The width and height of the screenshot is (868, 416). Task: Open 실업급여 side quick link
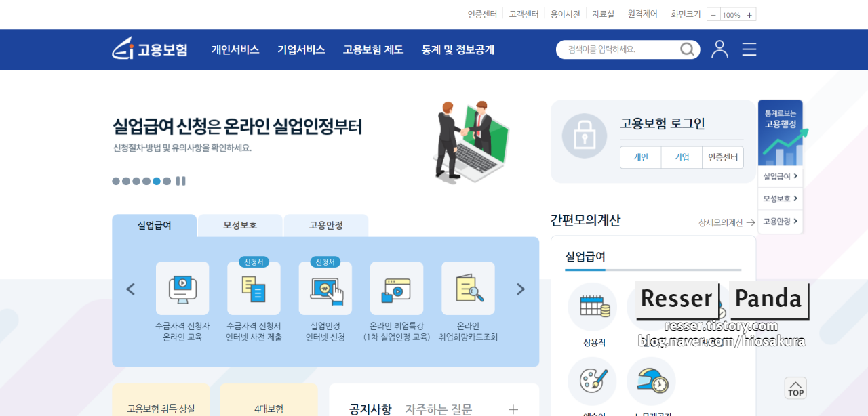pyautogui.click(x=781, y=177)
